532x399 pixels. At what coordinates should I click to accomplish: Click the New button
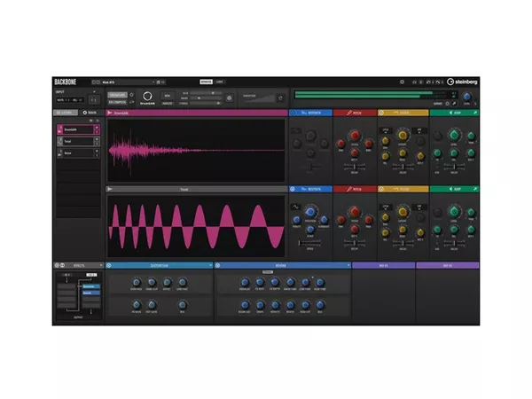168,96
